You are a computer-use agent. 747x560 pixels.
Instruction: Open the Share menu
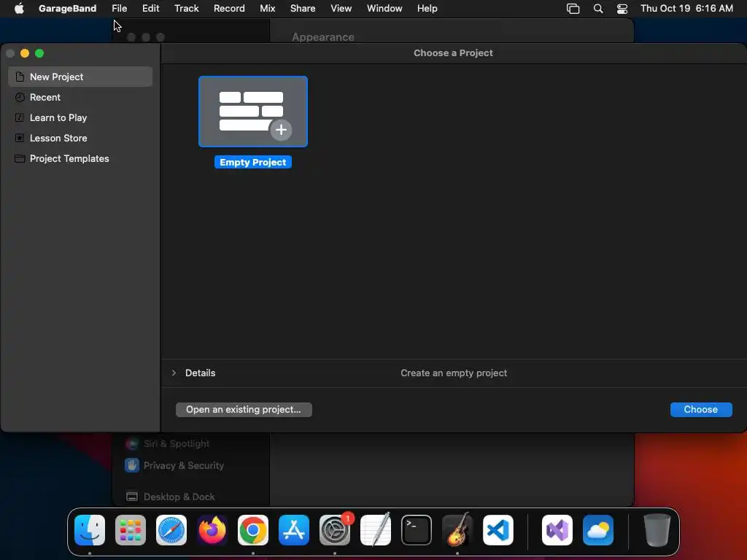(x=303, y=9)
